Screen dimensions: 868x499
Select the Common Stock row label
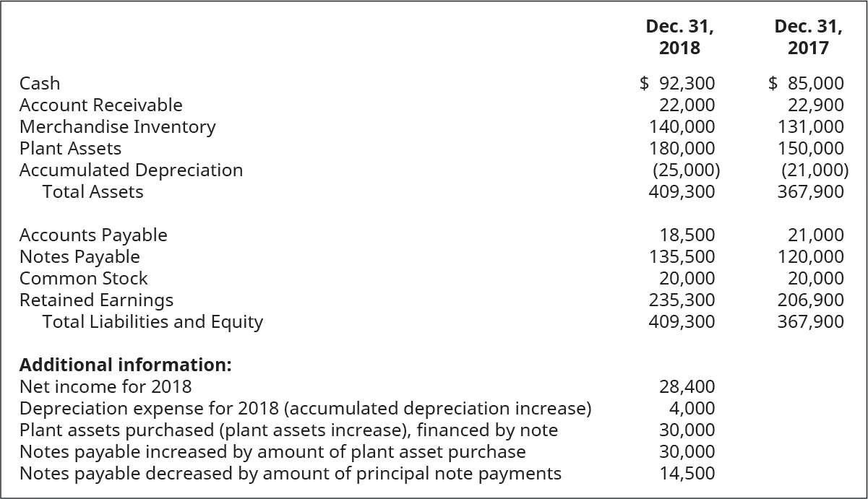83,279
